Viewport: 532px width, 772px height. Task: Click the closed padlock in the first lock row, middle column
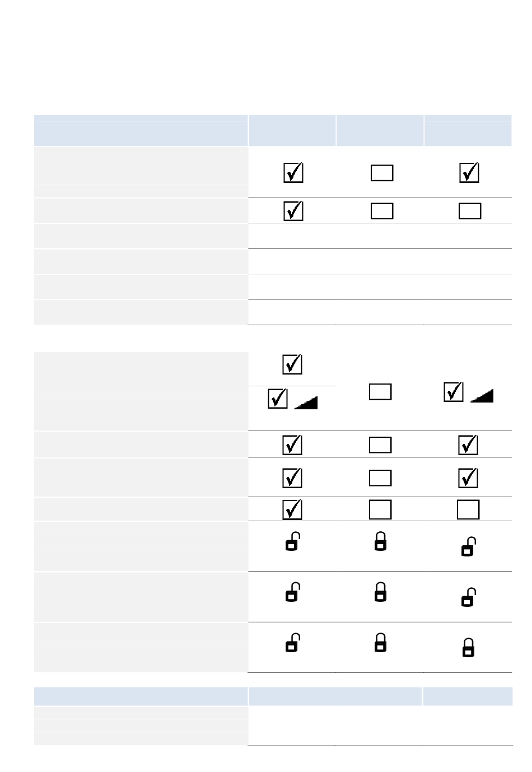click(x=380, y=541)
